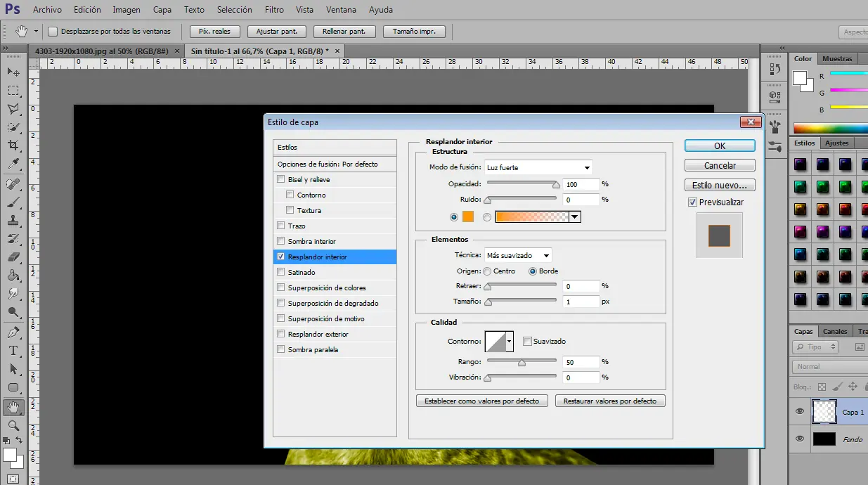Viewport: 868px width, 485px height.
Task: Select the Rectangular Marquee tool
Action: click(13, 91)
